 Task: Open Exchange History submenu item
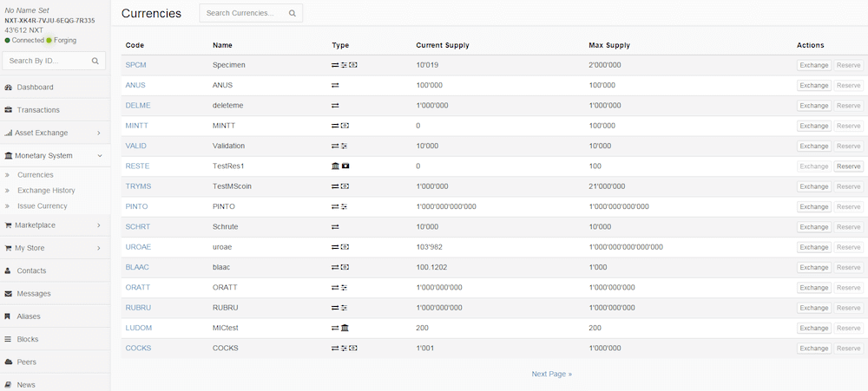coord(46,190)
